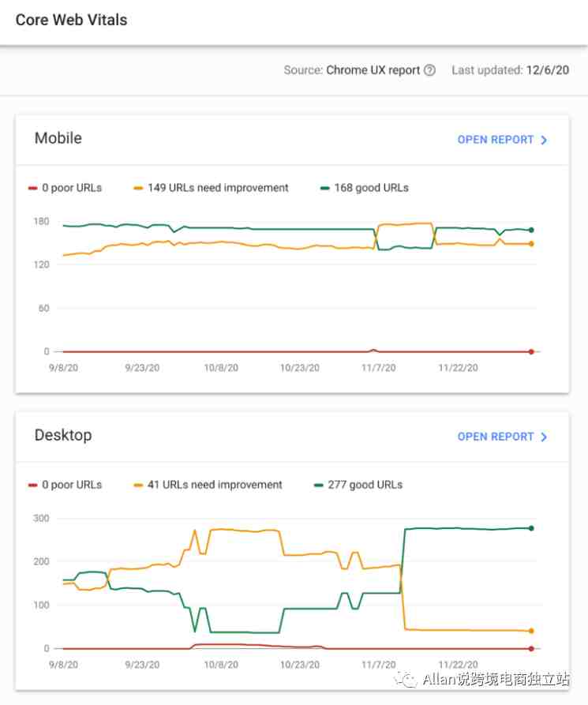The width and height of the screenshot is (588, 705).
Task: Click Desktop red line endpoint dot
Action: [x=531, y=648]
